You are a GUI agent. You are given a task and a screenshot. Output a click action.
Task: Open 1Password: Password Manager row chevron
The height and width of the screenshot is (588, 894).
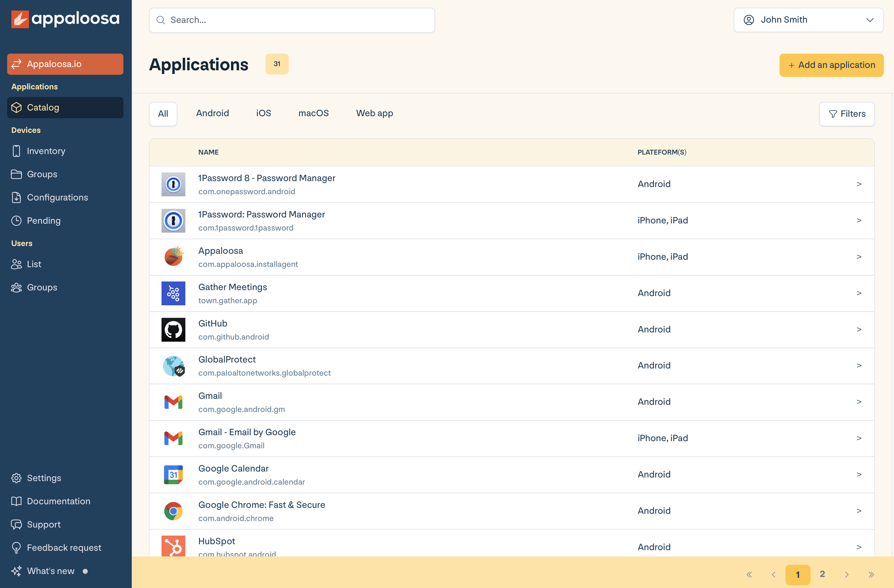(x=859, y=221)
